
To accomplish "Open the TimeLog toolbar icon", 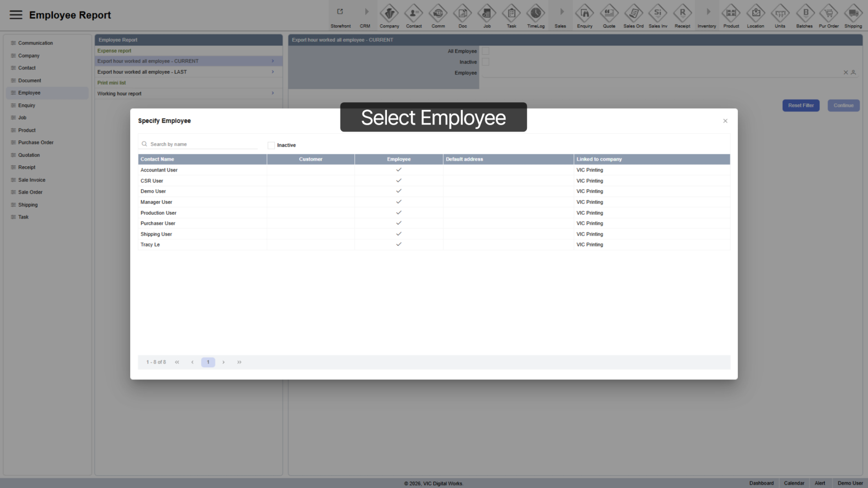I will pyautogui.click(x=535, y=13).
